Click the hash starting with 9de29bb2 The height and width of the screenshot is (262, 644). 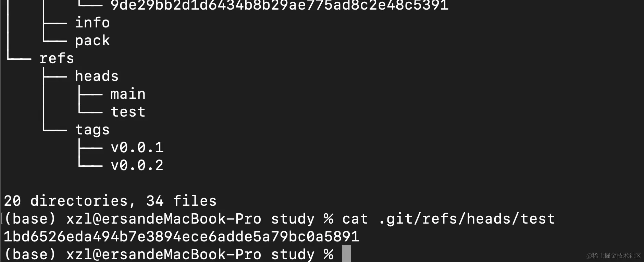tap(280, 5)
